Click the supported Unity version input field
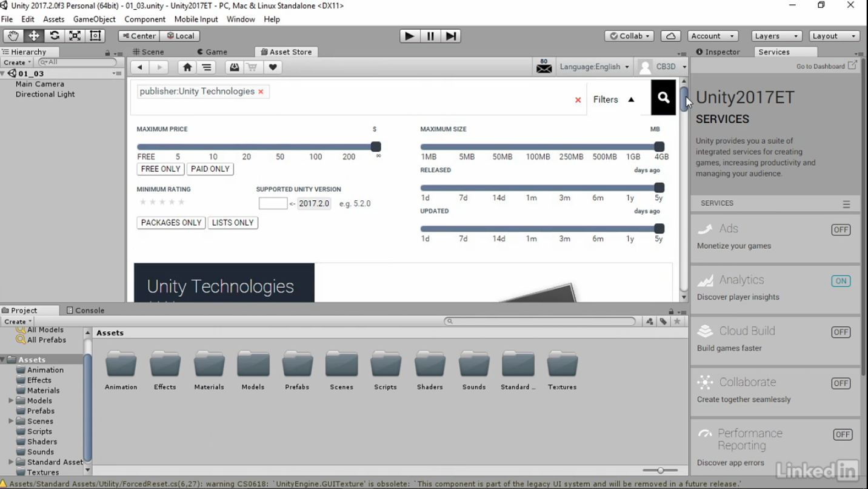 click(273, 203)
